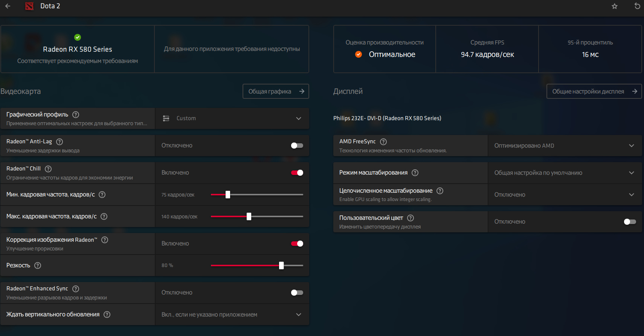This screenshot has height=336, width=644.
Task: Open help for Мин. кадровая частота
Action: point(102,195)
